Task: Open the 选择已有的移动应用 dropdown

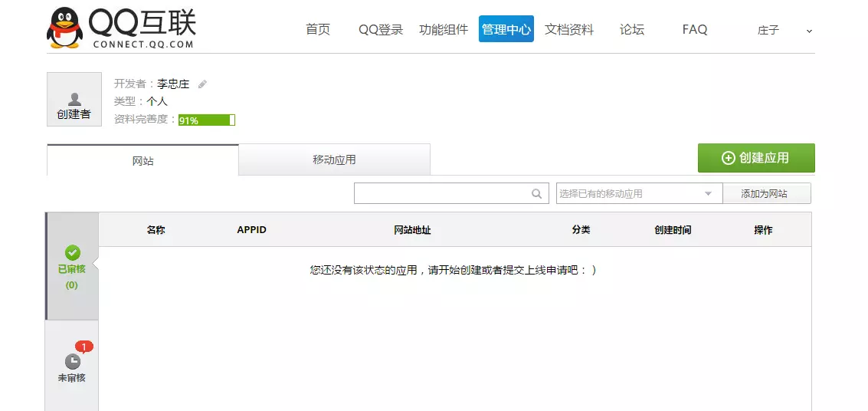Action: (x=640, y=193)
